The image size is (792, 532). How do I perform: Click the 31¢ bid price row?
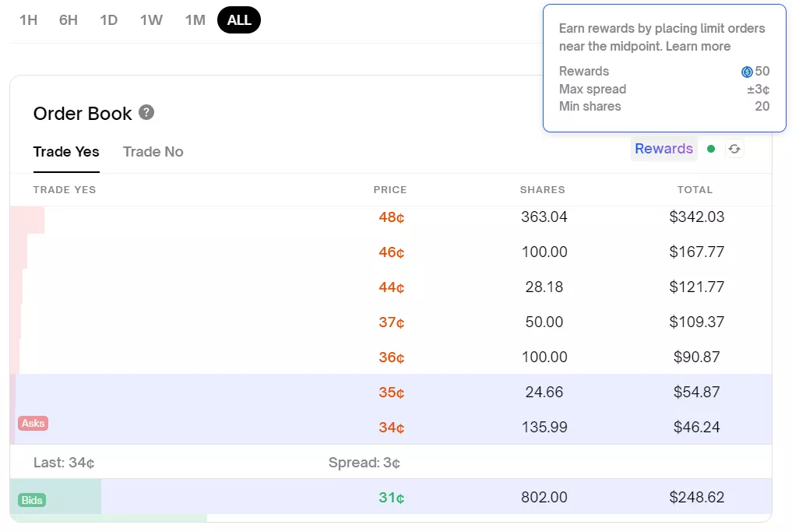[391, 497]
